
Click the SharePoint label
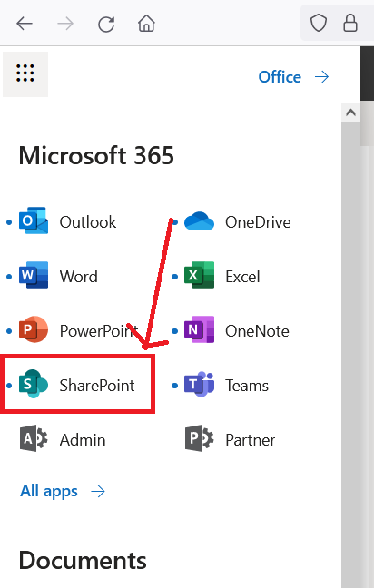click(x=97, y=385)
